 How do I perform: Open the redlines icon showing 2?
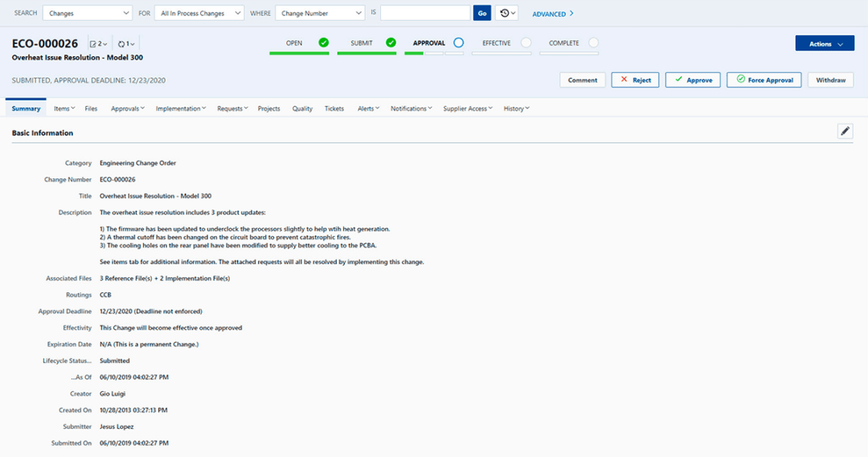click(98, 44)
